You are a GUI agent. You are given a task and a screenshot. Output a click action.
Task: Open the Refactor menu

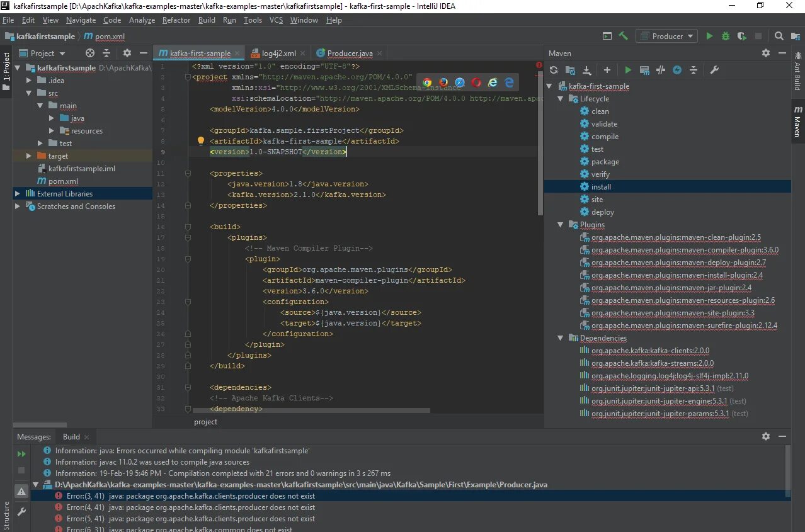click(x=176, y=20)
